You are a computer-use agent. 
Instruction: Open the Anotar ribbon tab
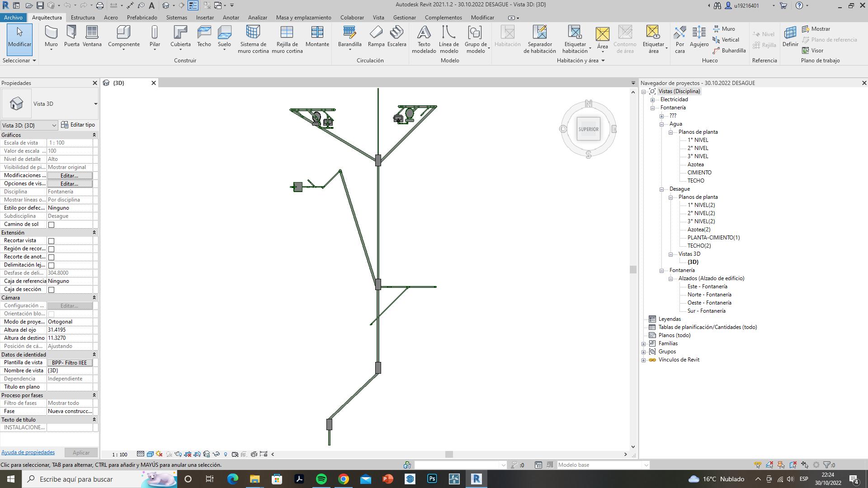click(x=231, y=18)
